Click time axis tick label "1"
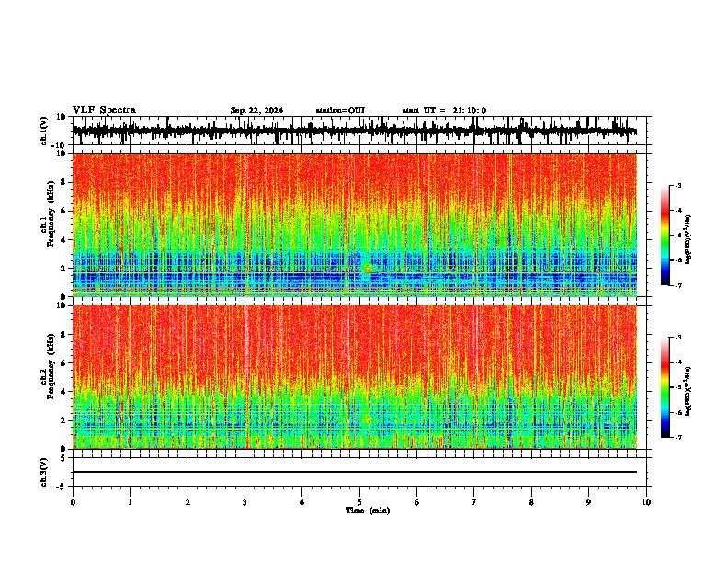The image size is (728, 563). [130, 502]
